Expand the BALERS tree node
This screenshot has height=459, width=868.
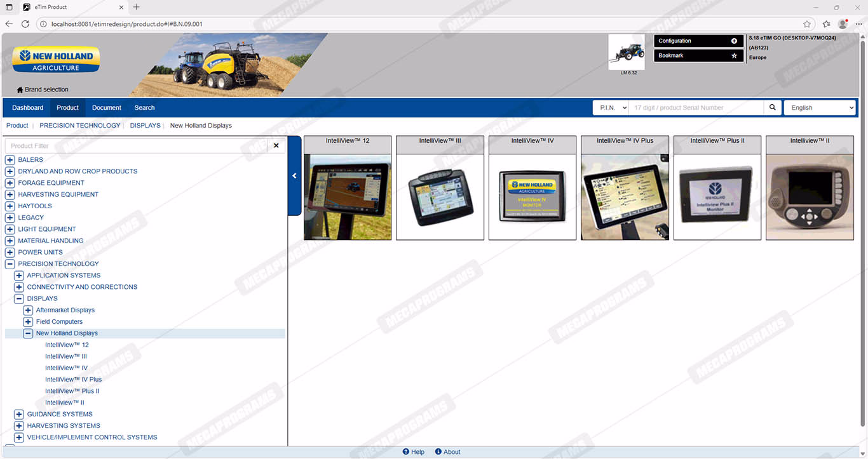point(10,160)
